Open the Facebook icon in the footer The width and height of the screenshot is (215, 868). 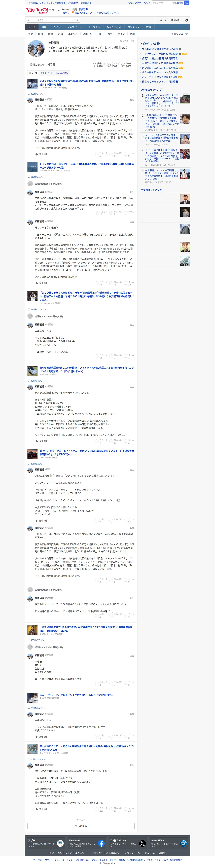(101, 843)
